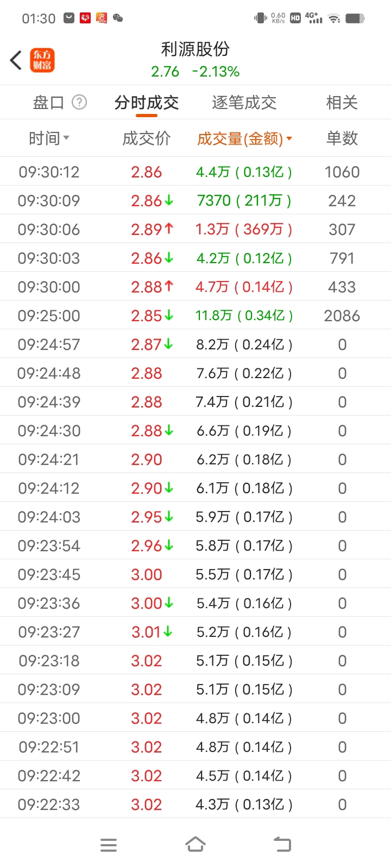
Task: Tap the 成交价 column header
Action: [147, 138]
